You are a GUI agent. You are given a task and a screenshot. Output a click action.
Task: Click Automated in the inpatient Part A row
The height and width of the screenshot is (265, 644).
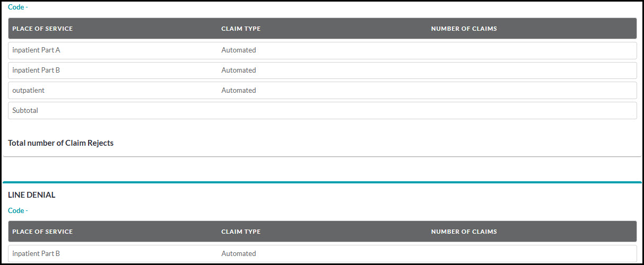(x=239, y=50)
